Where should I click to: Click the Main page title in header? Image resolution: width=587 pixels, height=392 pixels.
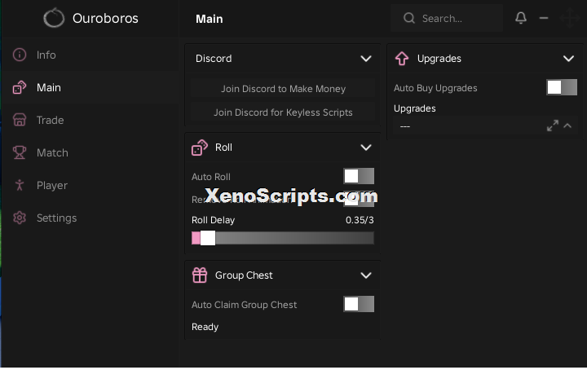[210, 19]
